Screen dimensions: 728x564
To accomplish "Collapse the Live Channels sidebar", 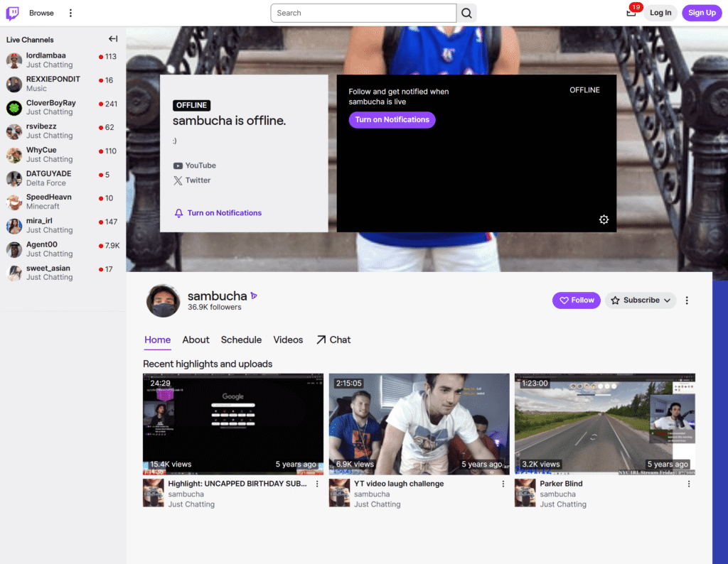I will 113,39.
